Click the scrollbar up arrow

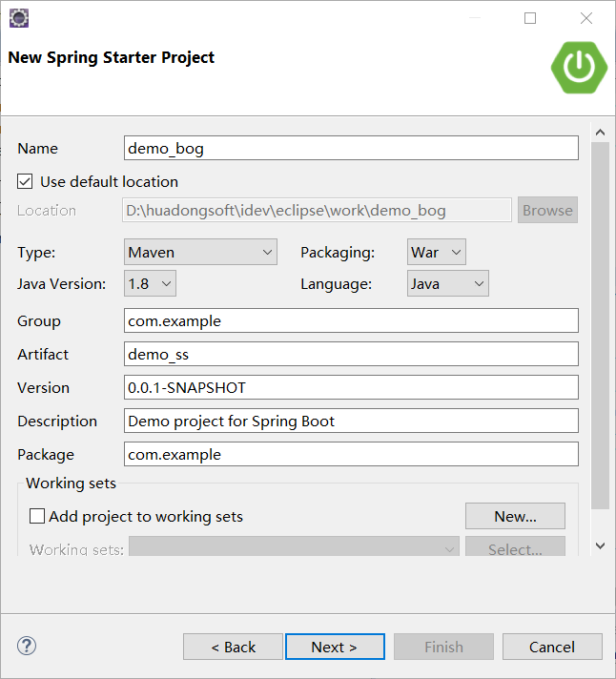coord(600,132)
